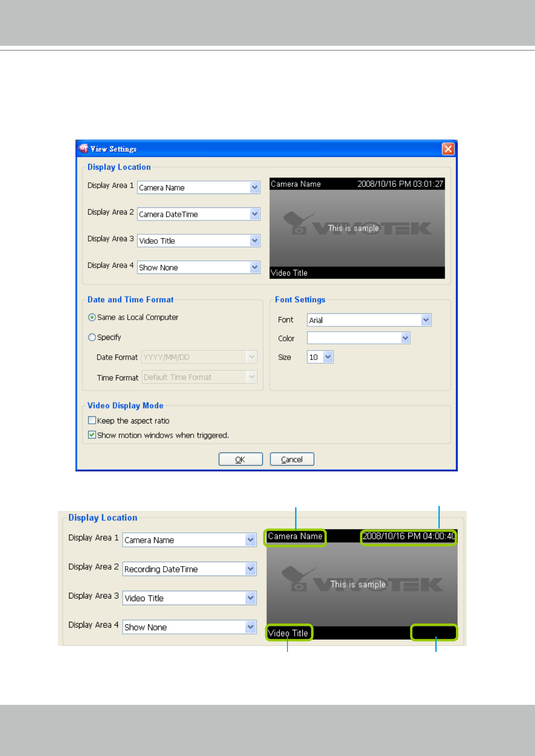Open the Arial font dropdown

(369, 320)
